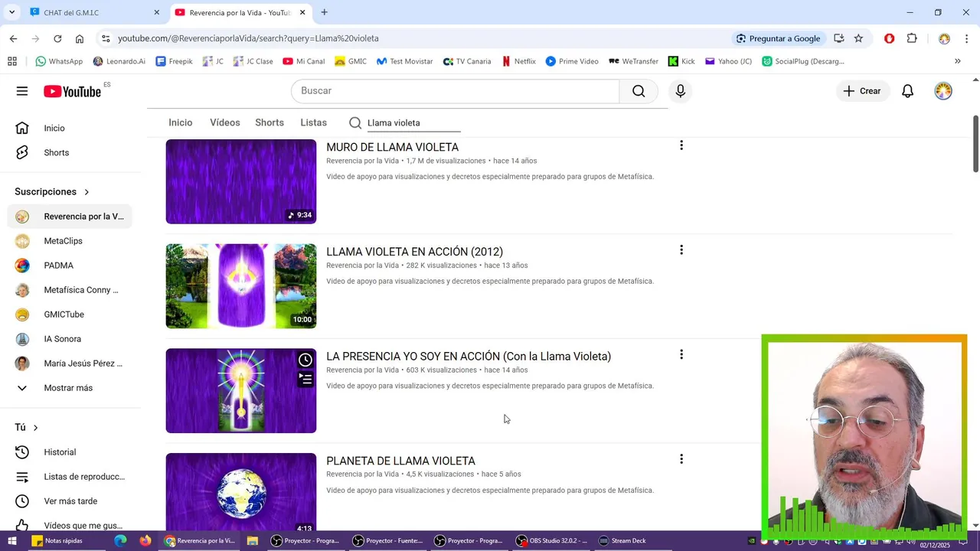Open PLANETA DE LLAMA VIOLETA thumbnail
This screenshot has height=551, width=980.
coord(241,493)
